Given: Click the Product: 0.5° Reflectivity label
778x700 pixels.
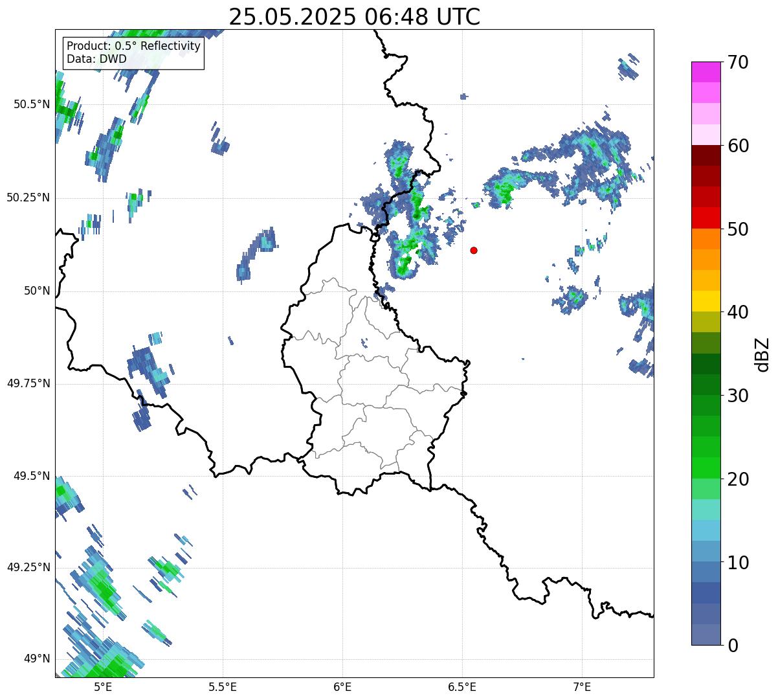Looking at the screenshot, I should 134,47.
